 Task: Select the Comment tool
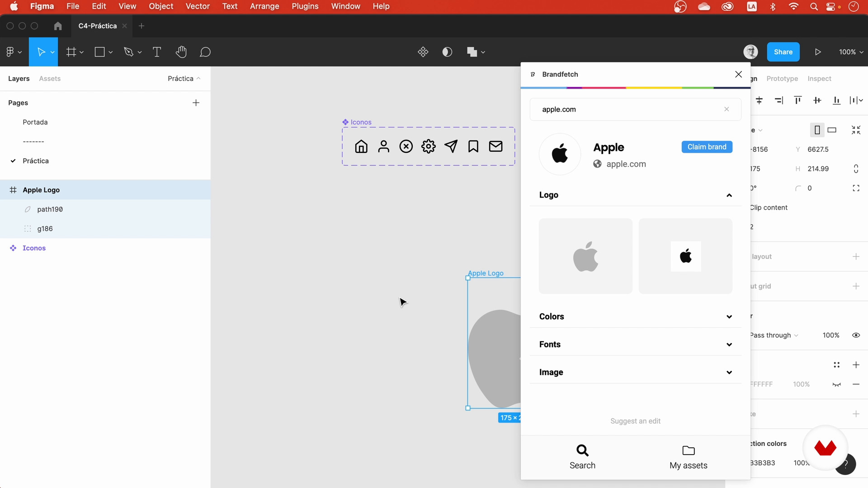coord(205,52)
